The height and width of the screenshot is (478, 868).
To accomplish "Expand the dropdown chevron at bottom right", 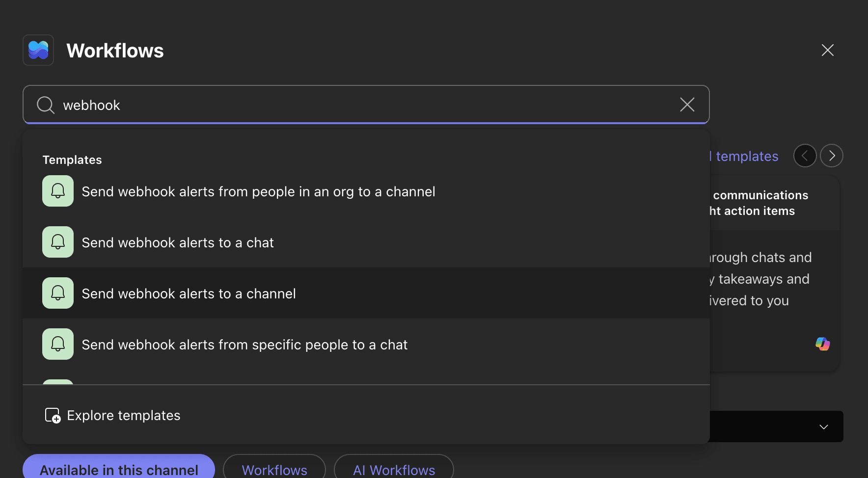I will (824, 426).
